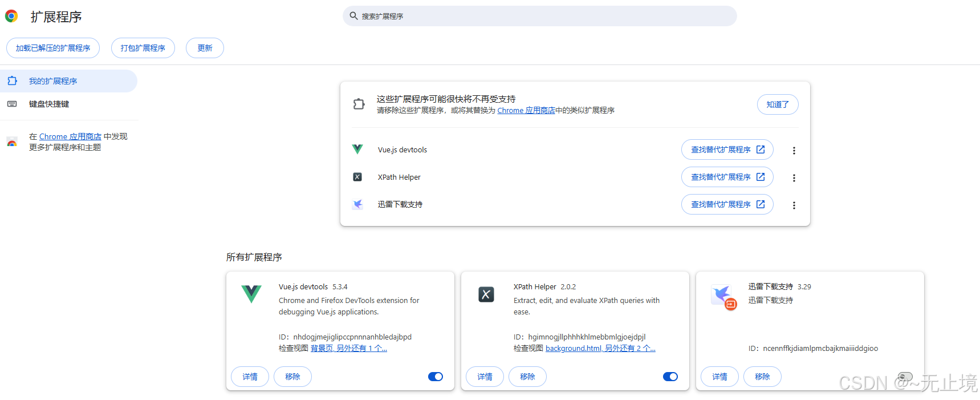This screenshot has width=980, height=400.
Task: Click the banner heading 这些扩展程序可能很快将不再受支持
Action: coord(446,99)
